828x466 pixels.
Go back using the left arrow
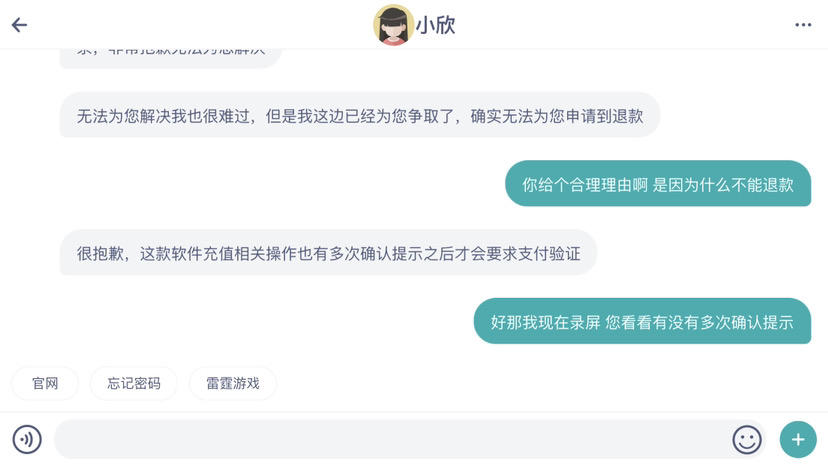(x=19, y=25)
